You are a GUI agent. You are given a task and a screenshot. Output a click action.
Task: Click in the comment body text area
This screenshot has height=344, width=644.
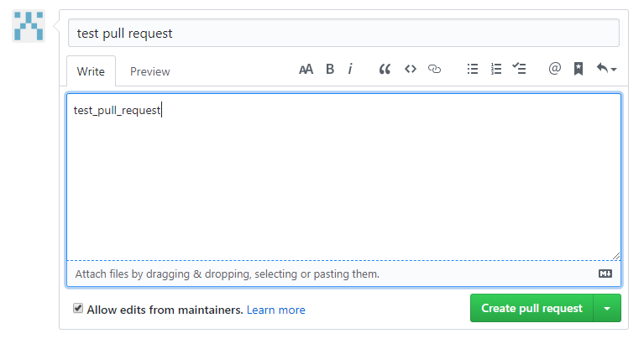coord(343,177)
